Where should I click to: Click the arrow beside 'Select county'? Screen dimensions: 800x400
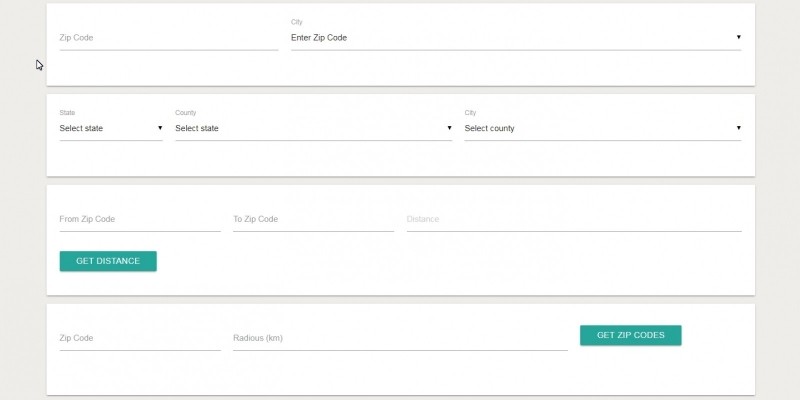pos(738,128)
